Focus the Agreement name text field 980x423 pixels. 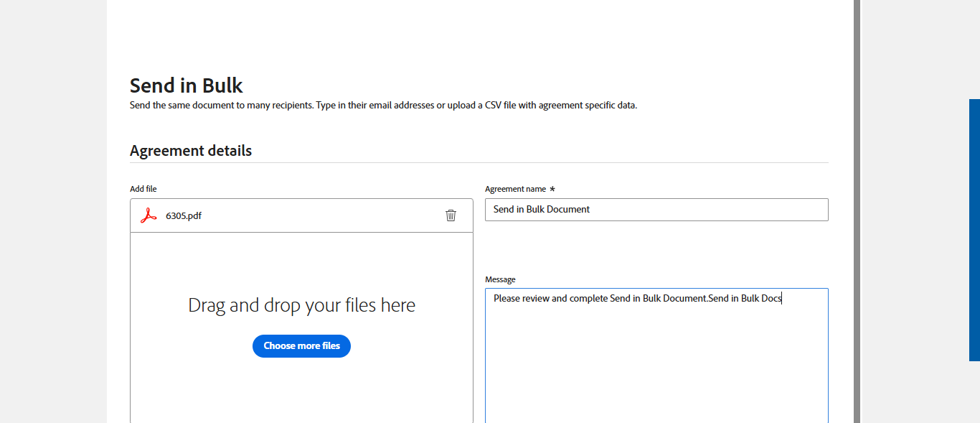(656, 210)
